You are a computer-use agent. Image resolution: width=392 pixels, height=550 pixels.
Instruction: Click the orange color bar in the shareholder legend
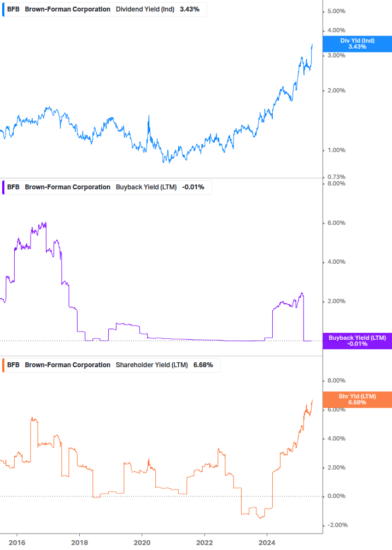pos(3,365)
